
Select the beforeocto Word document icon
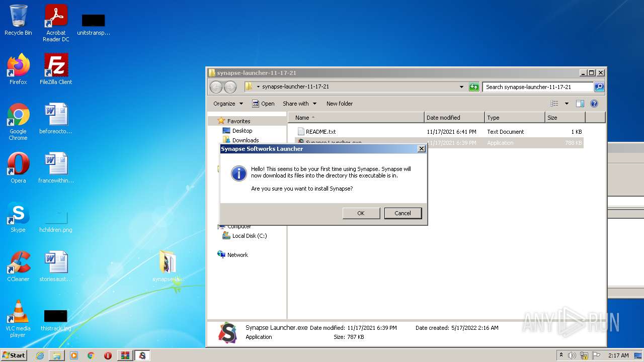click(x=56, y=119)
